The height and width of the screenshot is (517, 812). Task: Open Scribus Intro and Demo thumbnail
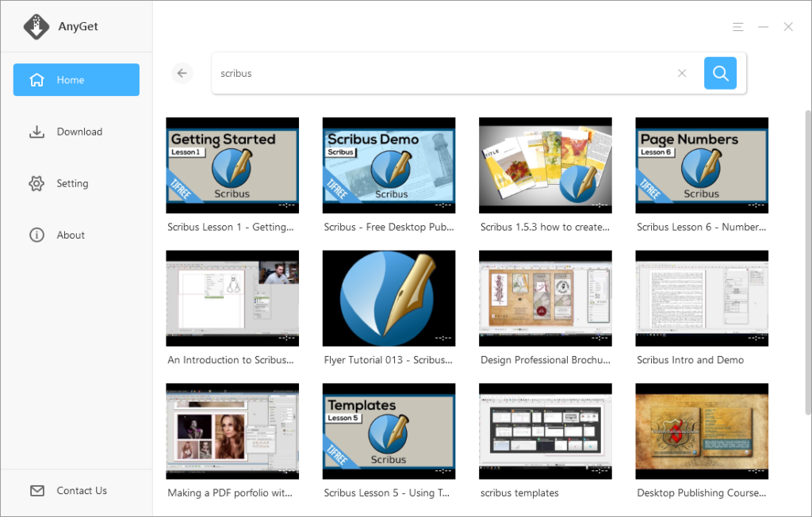702,298
